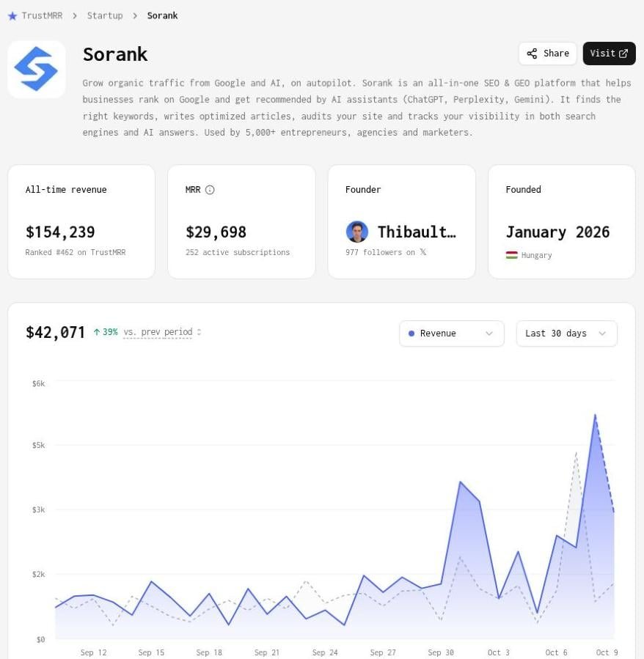Click the $29,698 MRR value
Viewport: 644px width, 659px height.
point(216,232)
